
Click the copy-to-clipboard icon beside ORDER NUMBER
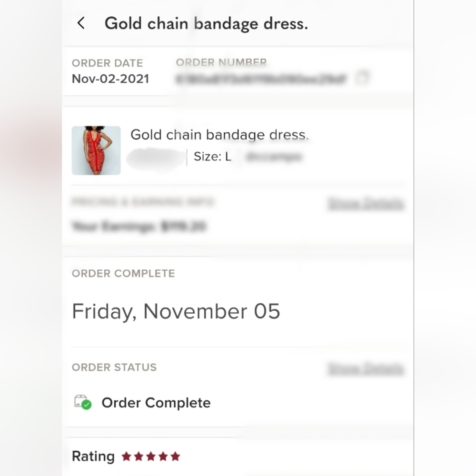pyautogui.click(x=363, y=78)
